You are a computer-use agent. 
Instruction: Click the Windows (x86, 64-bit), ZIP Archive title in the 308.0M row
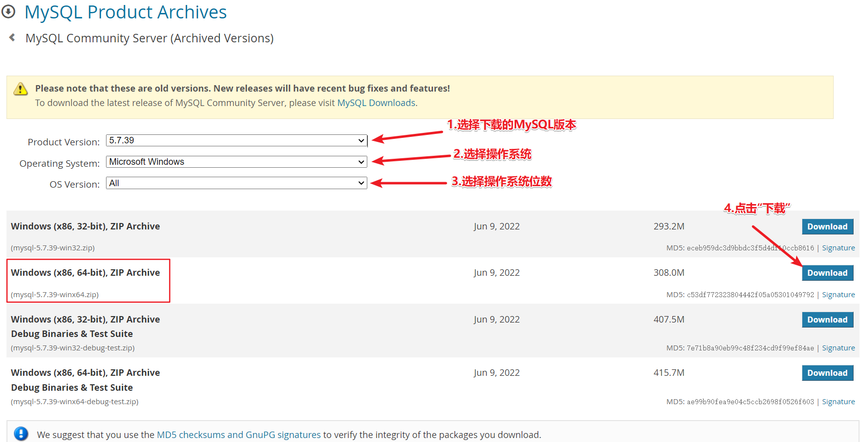[x=86, y=273]
